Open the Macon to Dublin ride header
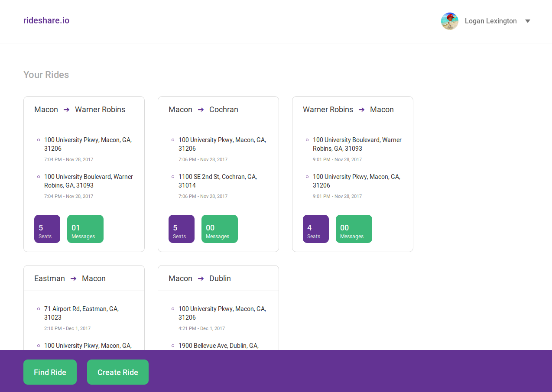The width and height of the screenshot is (552, 392). pos(218,278)
